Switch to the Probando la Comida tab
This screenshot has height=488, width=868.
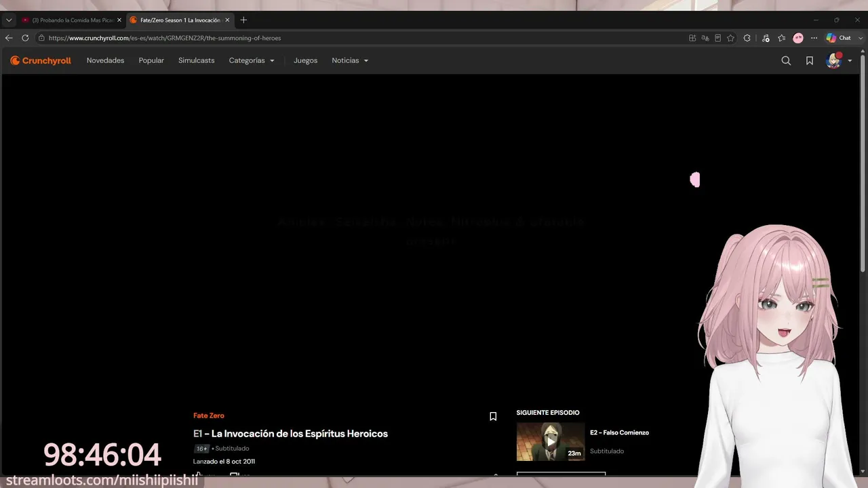click(71, 20)
